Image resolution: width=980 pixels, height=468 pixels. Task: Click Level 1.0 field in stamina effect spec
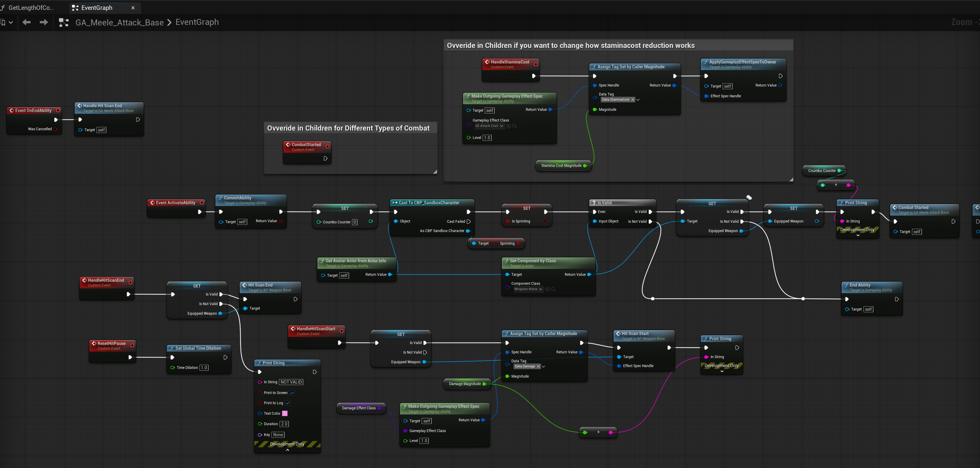coord(487,138)
